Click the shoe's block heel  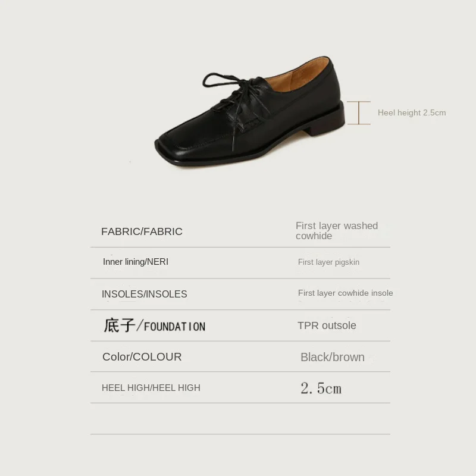[x=328, y=120]
